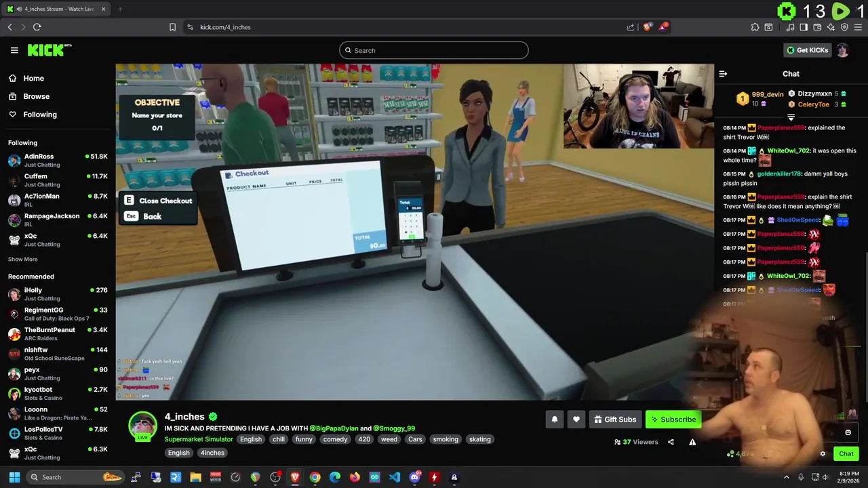
Task: Open the music playlist icon in toolbar
Action: 790,27
